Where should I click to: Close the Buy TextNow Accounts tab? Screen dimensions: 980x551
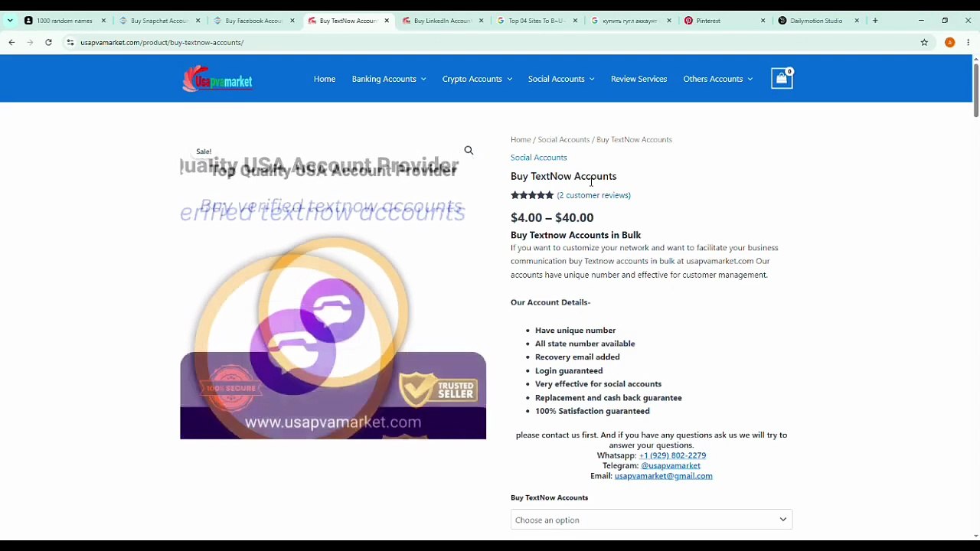387,21
